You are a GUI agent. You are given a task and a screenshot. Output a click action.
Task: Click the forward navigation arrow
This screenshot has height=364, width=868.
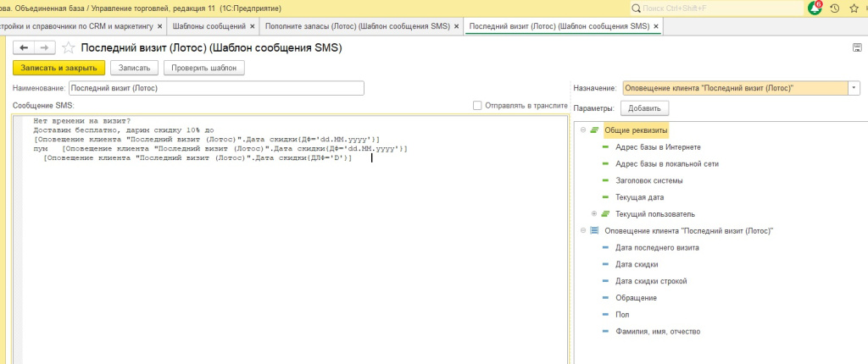tap(45, 48)
